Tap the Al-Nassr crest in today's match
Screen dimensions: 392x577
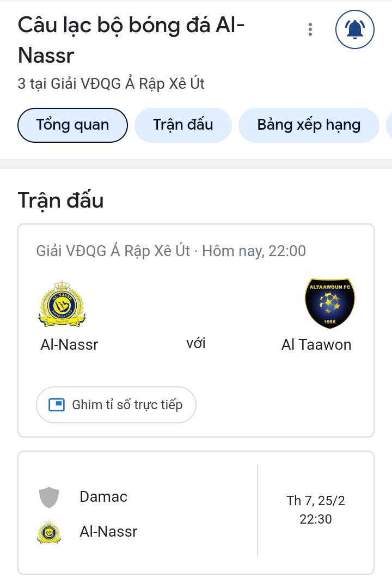coord(62,304)
